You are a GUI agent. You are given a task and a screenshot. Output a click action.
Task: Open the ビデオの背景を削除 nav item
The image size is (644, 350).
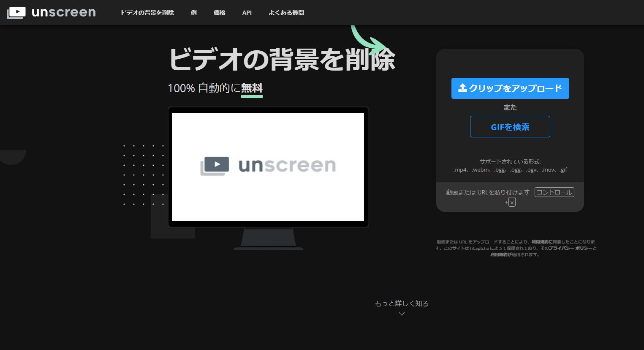(147, 13)
